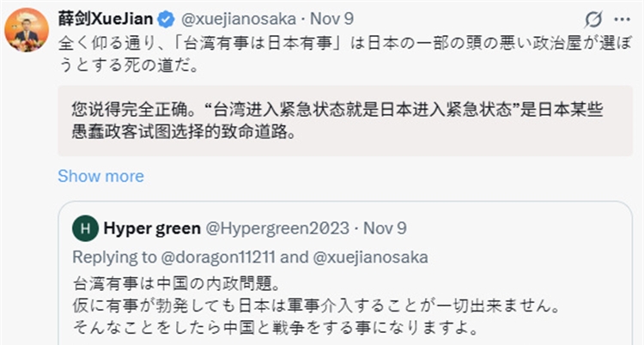Click the Grok icon on the tweet
This screenshot has height=345, width=644.
point(592,19)
